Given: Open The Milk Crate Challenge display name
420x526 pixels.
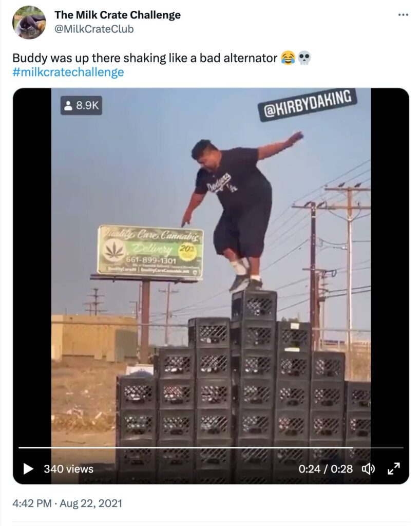Looking at the screenshot, I should click(117, 15).
